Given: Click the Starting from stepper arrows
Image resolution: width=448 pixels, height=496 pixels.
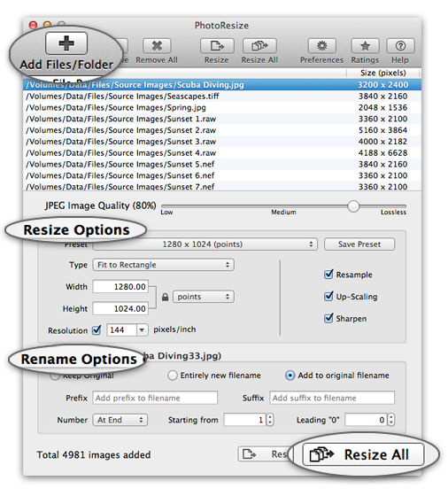Looking at the screenshot, I should (x=270, y=420).
